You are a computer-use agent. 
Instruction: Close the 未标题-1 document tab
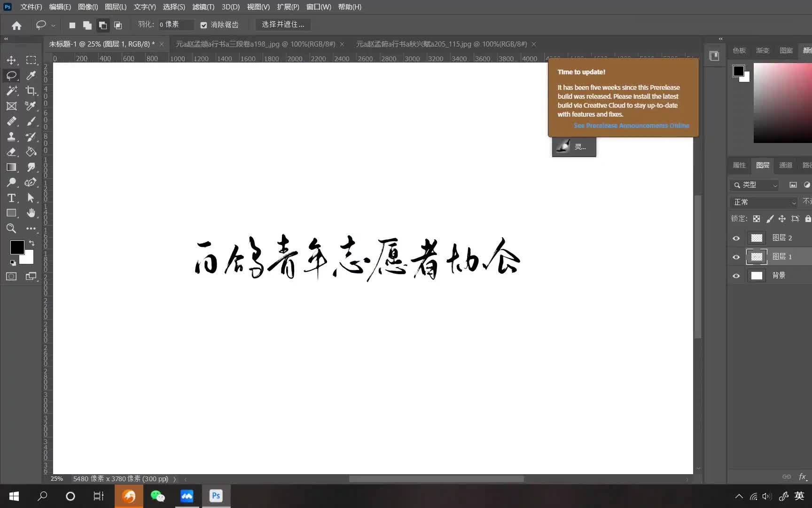click(x=162, y=44)
